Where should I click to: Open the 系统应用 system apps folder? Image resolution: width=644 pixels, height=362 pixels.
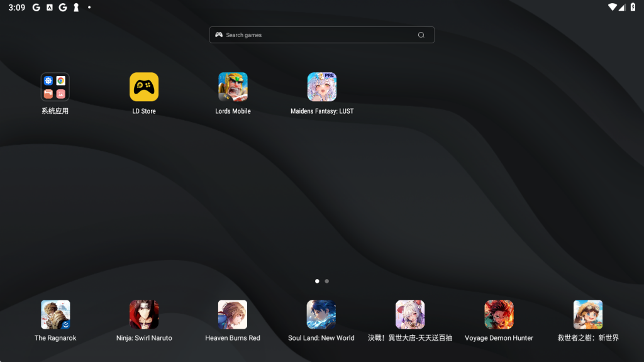[55, 87]
